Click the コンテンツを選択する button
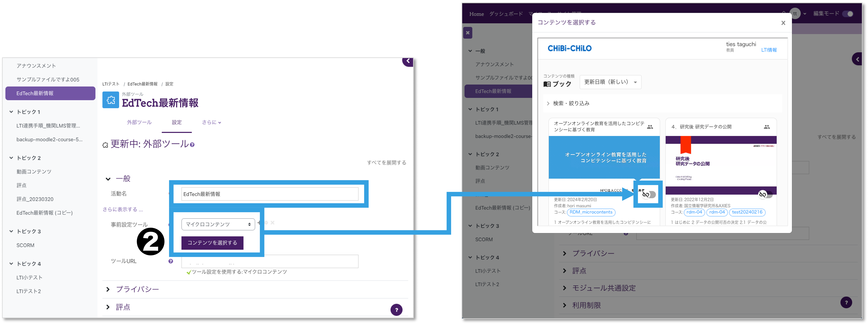 pos(212,243)
